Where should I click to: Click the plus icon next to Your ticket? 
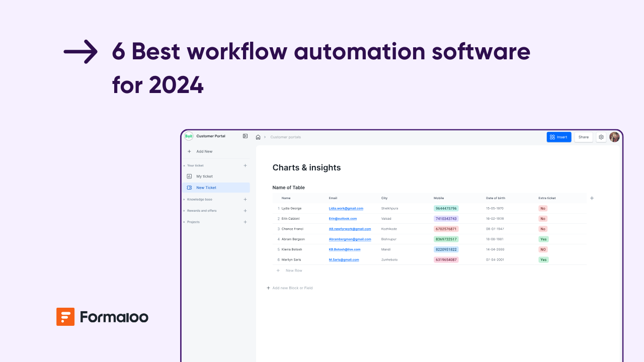click(x=245, y=165)
